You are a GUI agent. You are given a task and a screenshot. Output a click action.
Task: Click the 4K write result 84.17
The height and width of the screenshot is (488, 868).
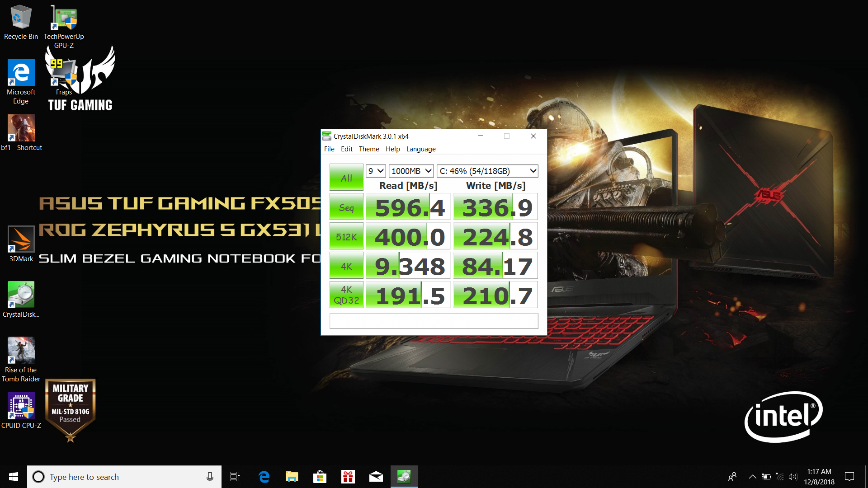[x=495, y=266]
